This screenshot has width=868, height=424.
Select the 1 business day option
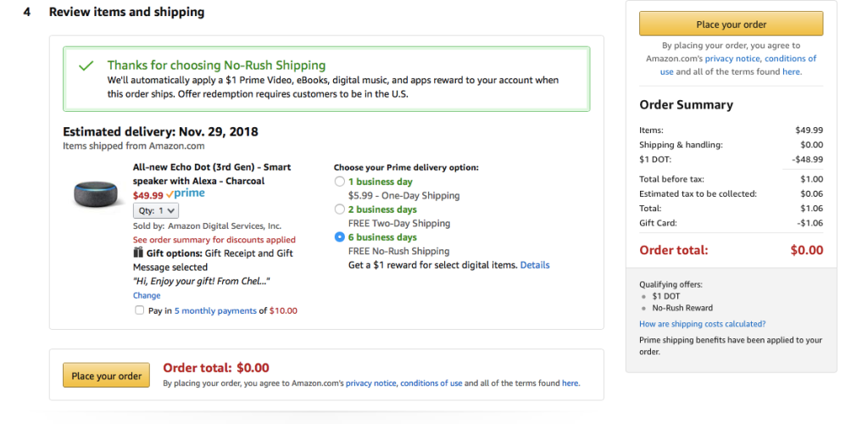340,181
